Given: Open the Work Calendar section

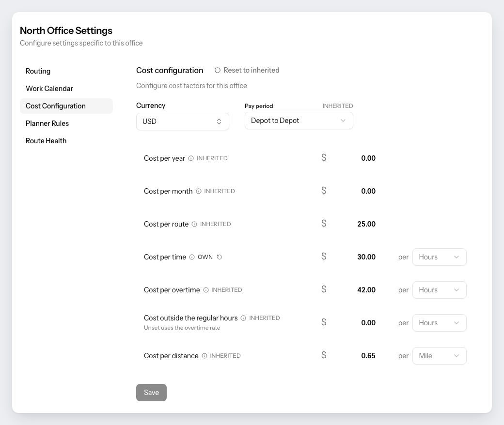Looking at the screenshot, I should tap(66, 89).
